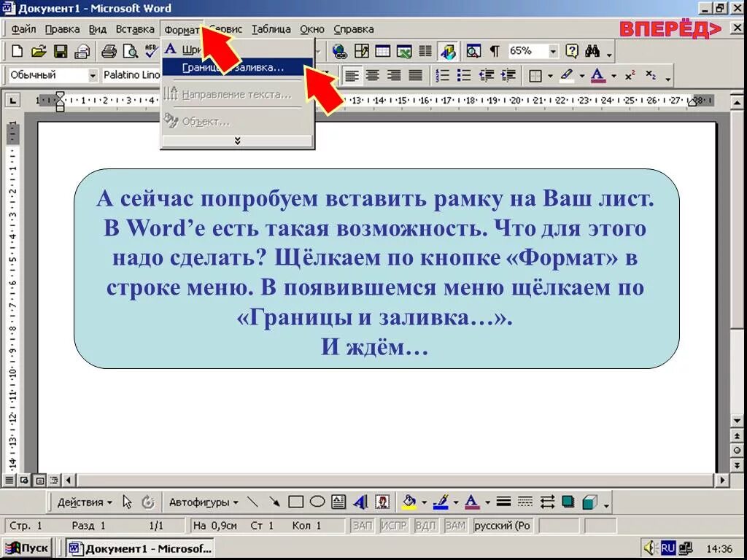Image resolution: width=747 pixels, height=560 pixels.
Task: Open Print Preview icon
Action: (130, 51)
